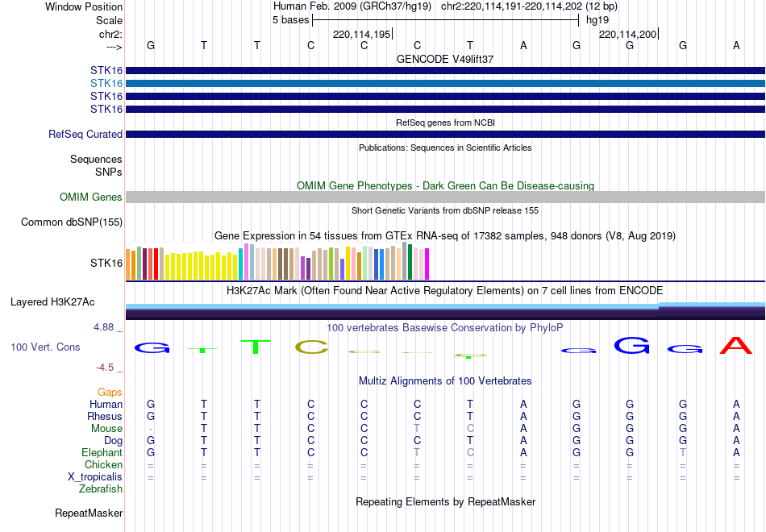Click the Layered H3K27Ac signal band
The image size is (766, 532).
click(x=445, y=311)
